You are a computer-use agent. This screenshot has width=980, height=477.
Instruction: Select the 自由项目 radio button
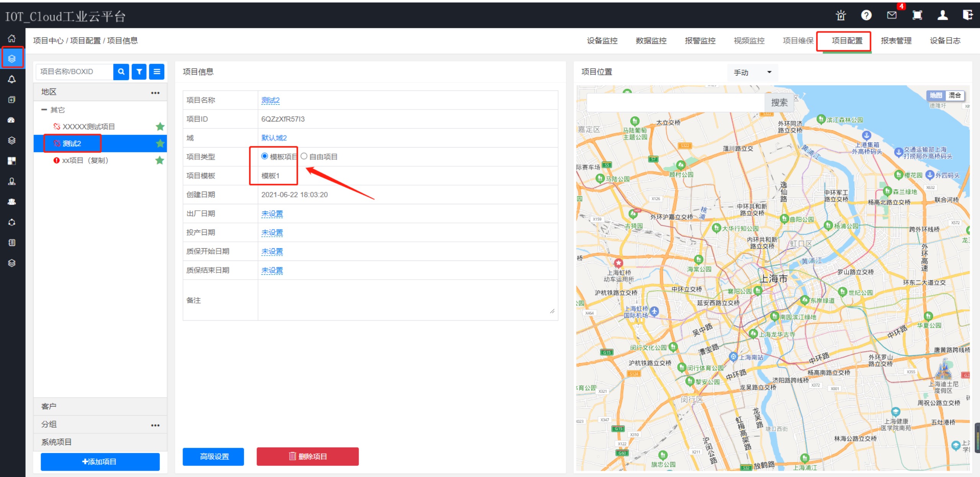coord(304,156)
